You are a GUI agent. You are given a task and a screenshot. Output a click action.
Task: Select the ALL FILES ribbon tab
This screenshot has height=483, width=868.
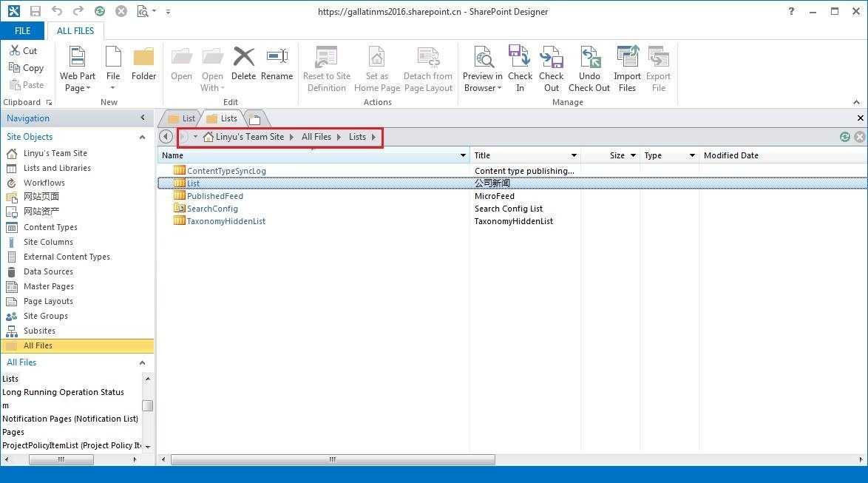75,31
